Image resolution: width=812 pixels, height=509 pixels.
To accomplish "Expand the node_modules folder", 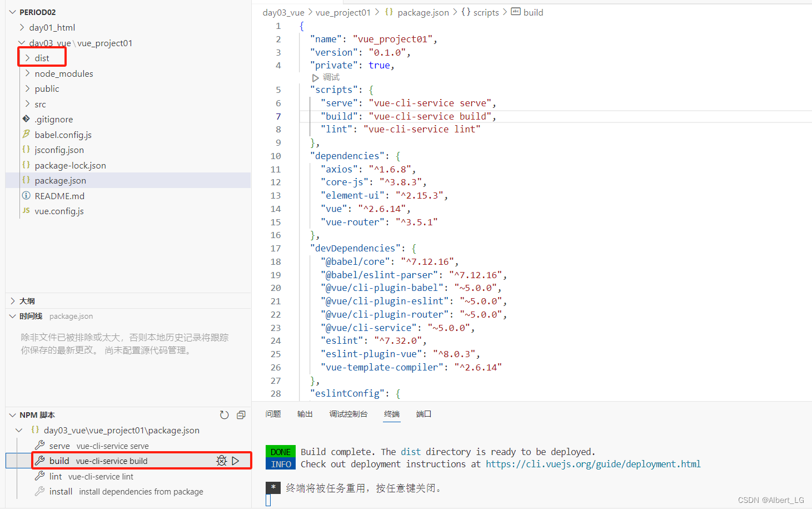I will pos(27,73).
